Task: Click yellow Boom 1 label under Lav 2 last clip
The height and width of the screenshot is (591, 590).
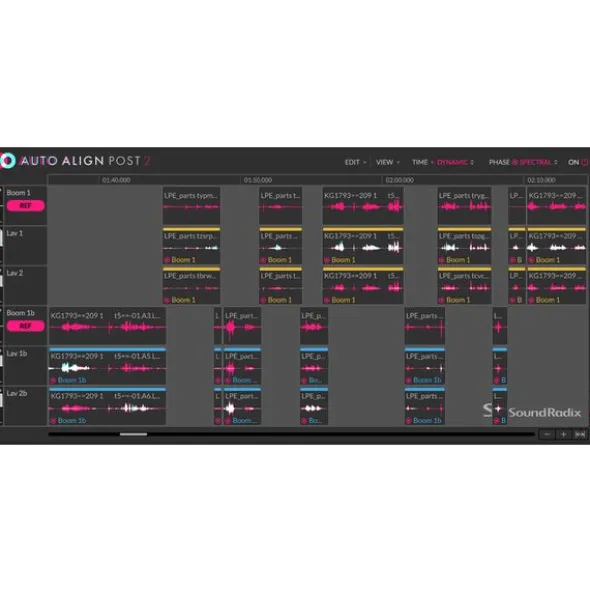Action: coord(547,300)
